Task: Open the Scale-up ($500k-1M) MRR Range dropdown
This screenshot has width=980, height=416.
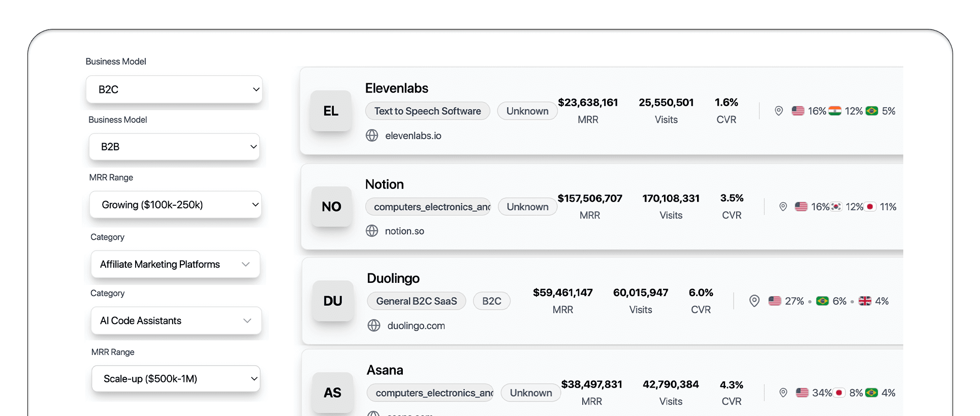Action: click(176, 379)
